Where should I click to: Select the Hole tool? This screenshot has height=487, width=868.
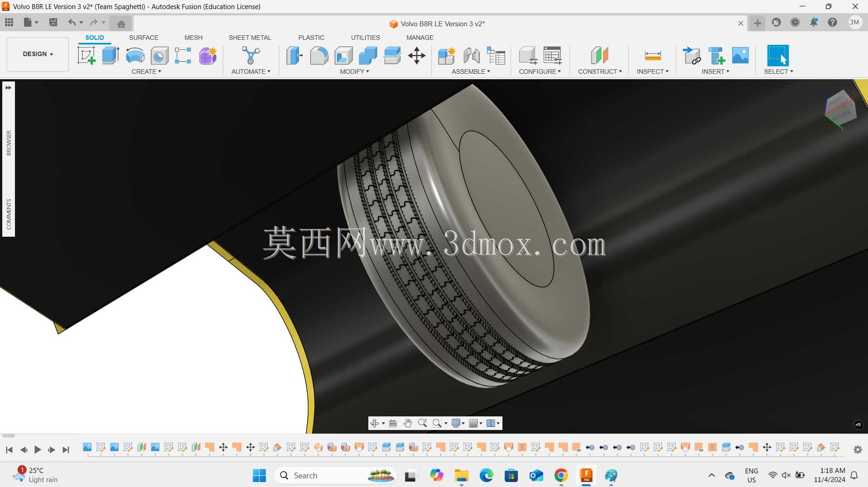[159, 56]
